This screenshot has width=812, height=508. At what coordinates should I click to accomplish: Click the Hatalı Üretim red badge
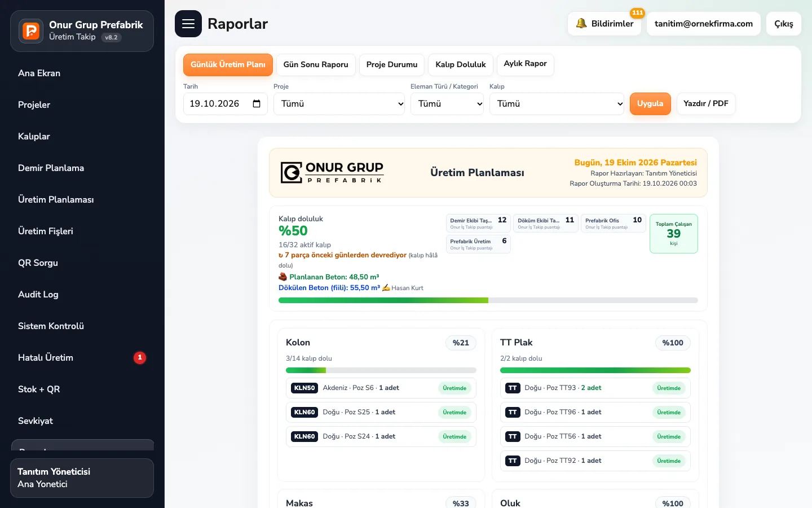(x=140, y=357)
